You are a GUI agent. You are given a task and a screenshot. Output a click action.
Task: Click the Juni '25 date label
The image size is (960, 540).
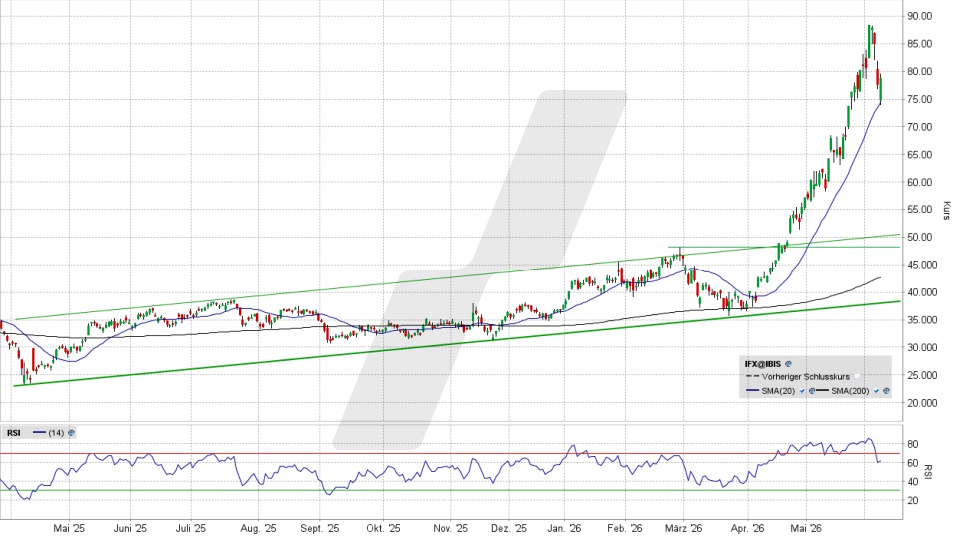(130, 528)
